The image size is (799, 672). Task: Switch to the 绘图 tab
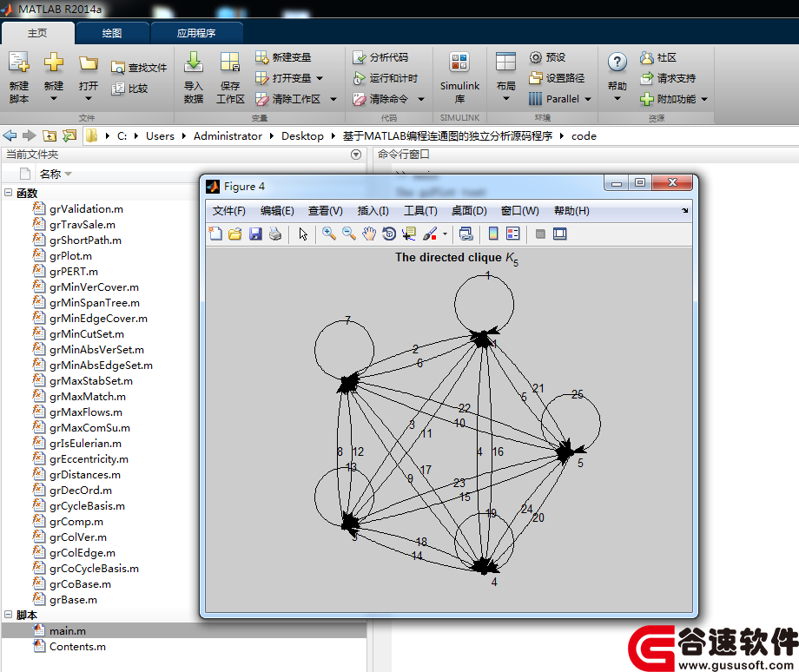[x=111, y=33]
